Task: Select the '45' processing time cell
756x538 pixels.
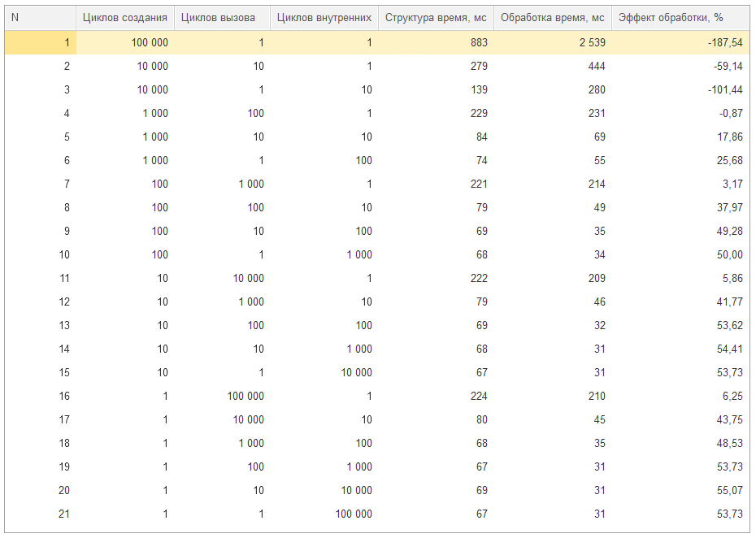Action: point(553,420)
